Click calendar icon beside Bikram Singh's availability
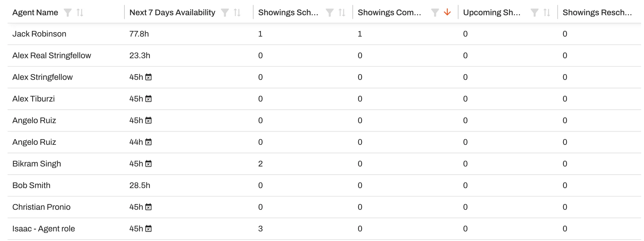The width and height of the screenshot is (644, 241). [x=149, y=164]
